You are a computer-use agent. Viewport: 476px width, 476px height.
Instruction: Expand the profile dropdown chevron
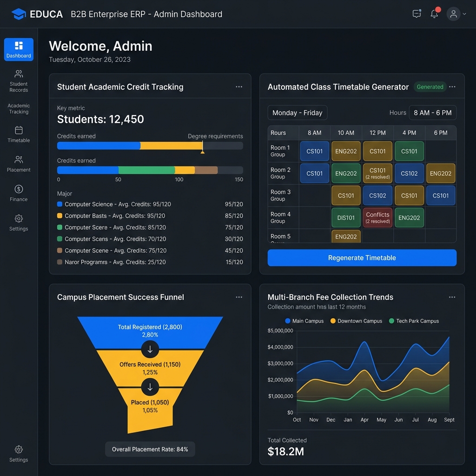pos(464,14)
